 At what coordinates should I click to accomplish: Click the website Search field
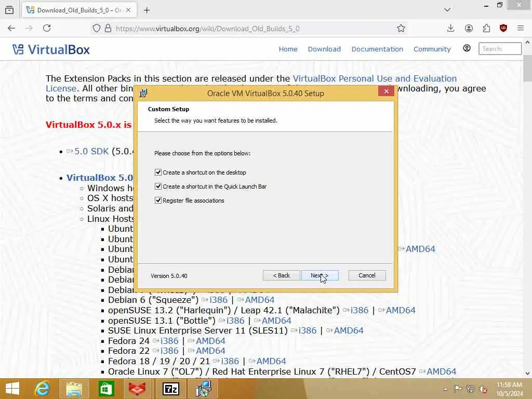[x=500, y=48]
